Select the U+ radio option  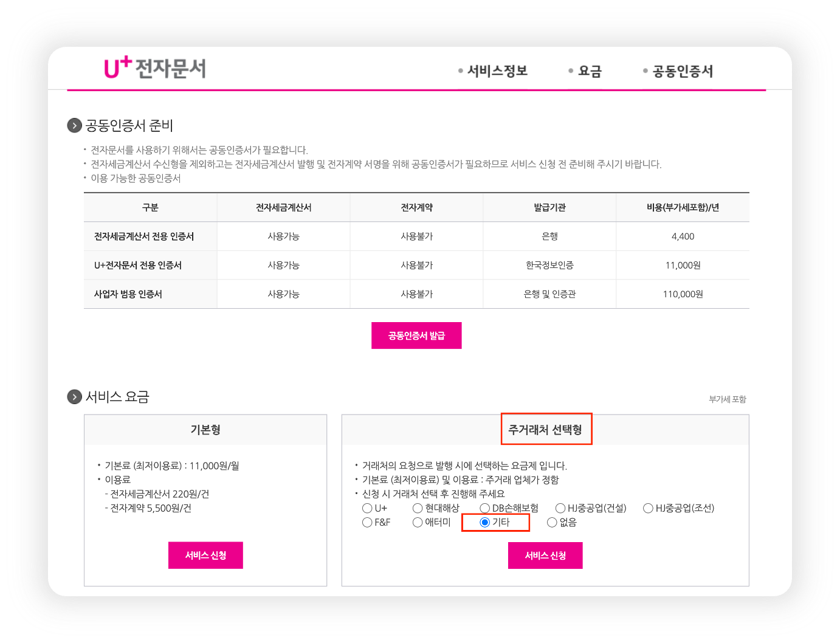click(x=367, y=508)
